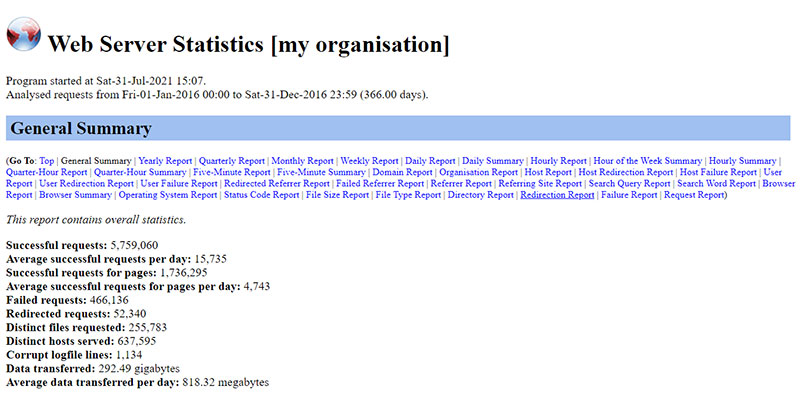The height and width of the screenshot is (396, 800).
Task: View the Domain Report
Action: [x=403, y=172]
